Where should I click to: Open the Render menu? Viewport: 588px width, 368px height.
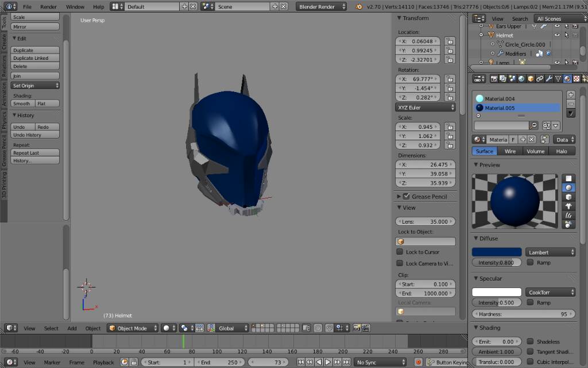pyautogui.click(x=48, y=7)
